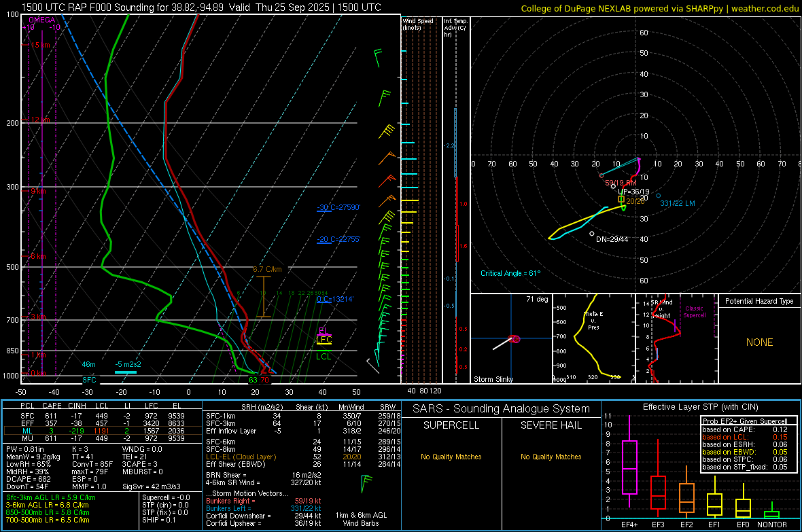The width and height of the screenshot is (802, 532).
Task: Click the DCAPE = 682 value
Action: point(29,479)
